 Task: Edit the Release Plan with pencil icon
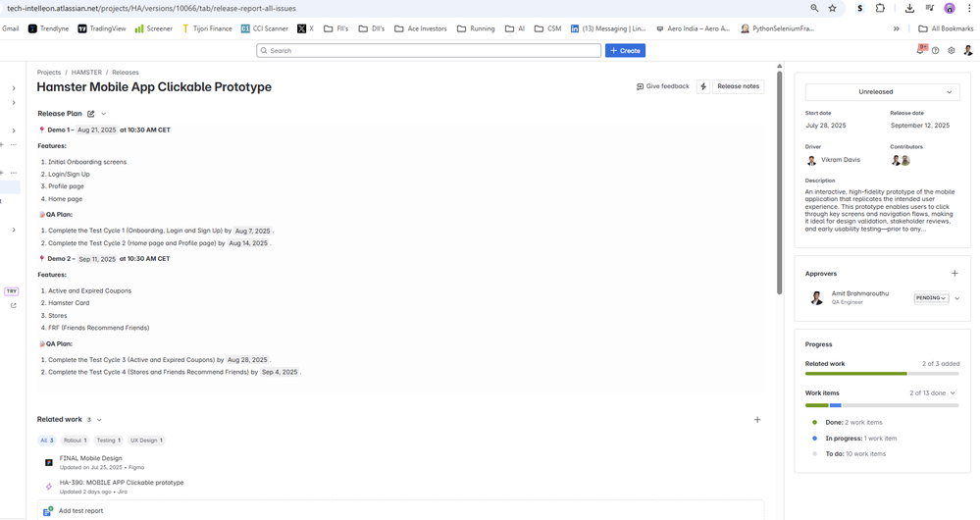pos(91,114)
